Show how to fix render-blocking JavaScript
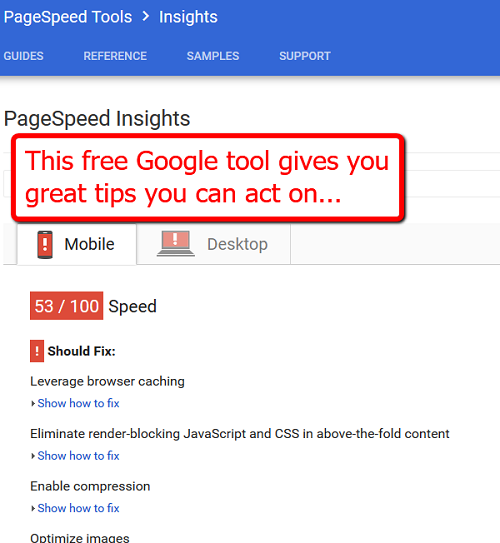The width and height of the screenshot is (500, 543). (78, 456)
